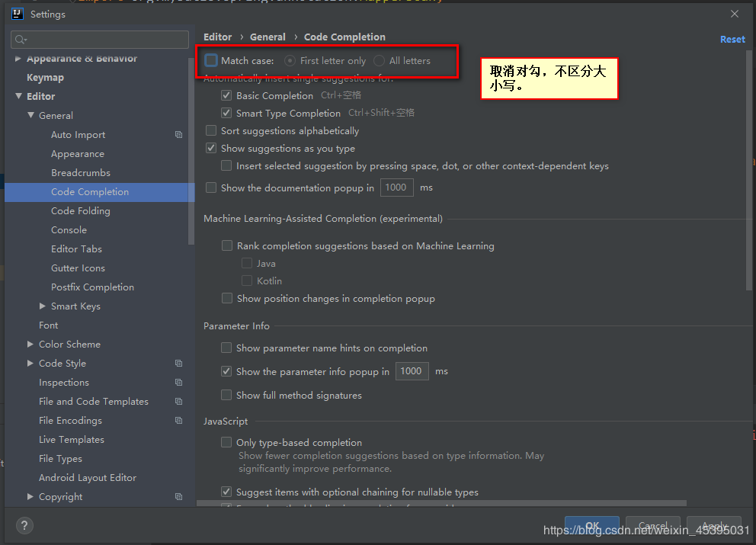This screenshot has width=756, height=545.
Task: Close the Settings dialog with the X
Action: click(735, 14)
